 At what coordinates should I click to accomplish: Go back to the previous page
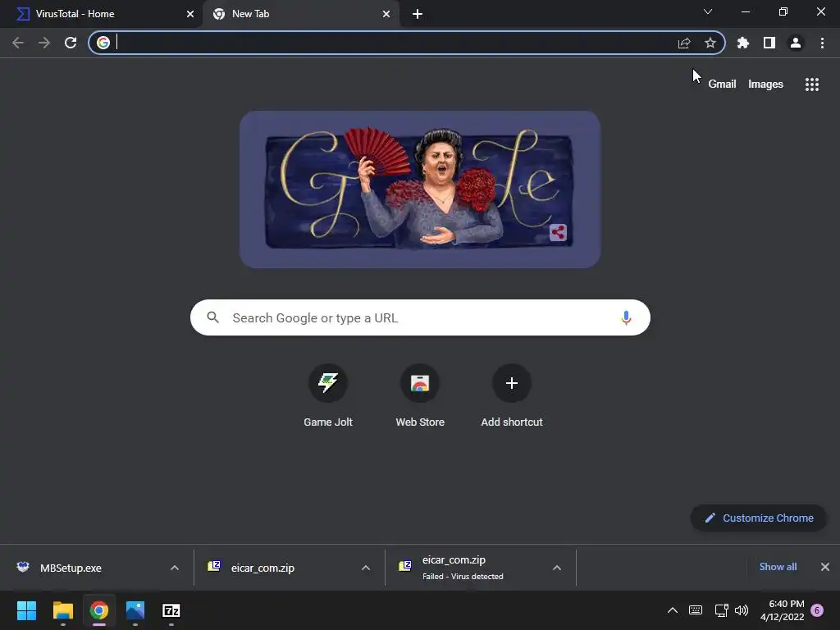(18, 43)
